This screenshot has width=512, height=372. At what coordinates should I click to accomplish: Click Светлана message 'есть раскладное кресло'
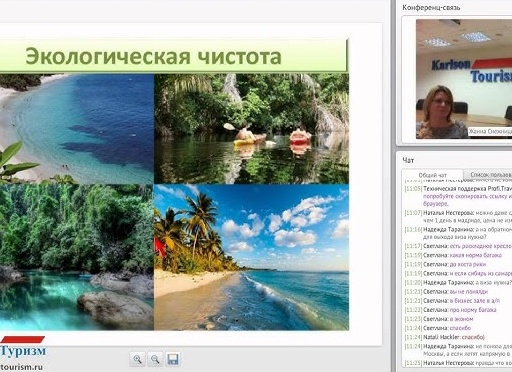coord(458,246)
